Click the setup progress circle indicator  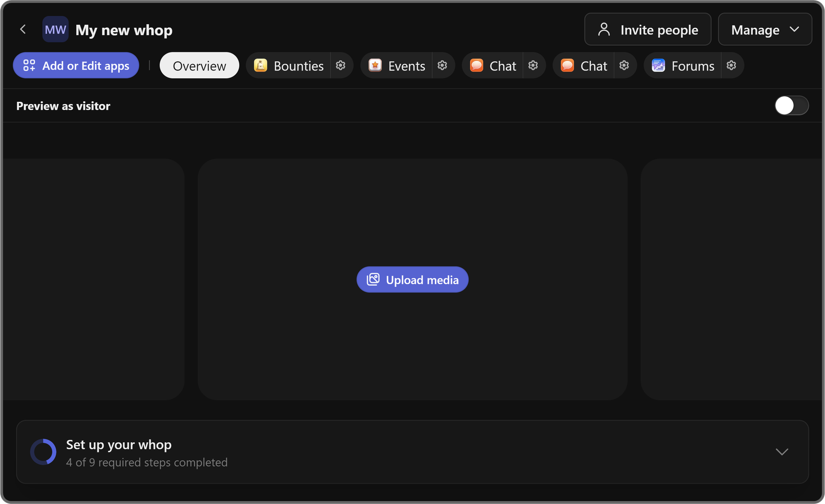tap(43, 451)
